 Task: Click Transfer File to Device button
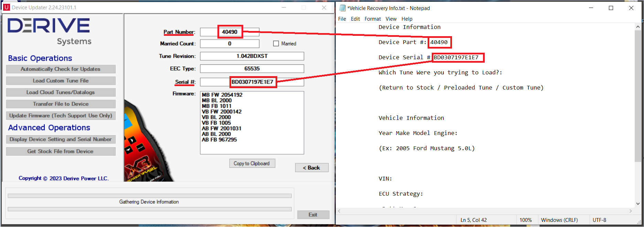(61, 104)
